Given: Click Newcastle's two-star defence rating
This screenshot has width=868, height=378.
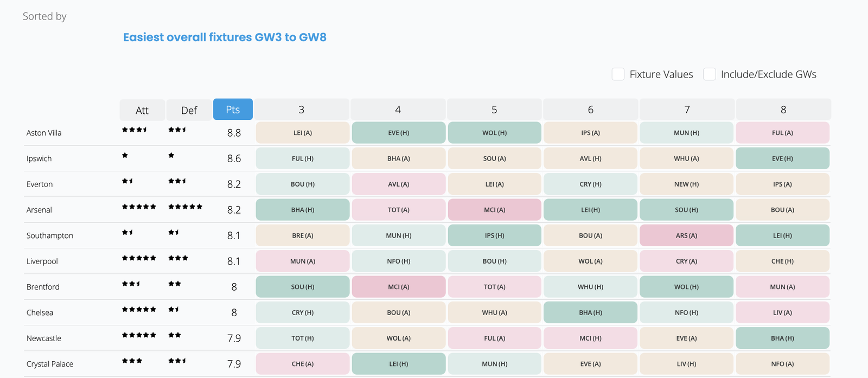Looking at the screenshot, I should [175, 335].
